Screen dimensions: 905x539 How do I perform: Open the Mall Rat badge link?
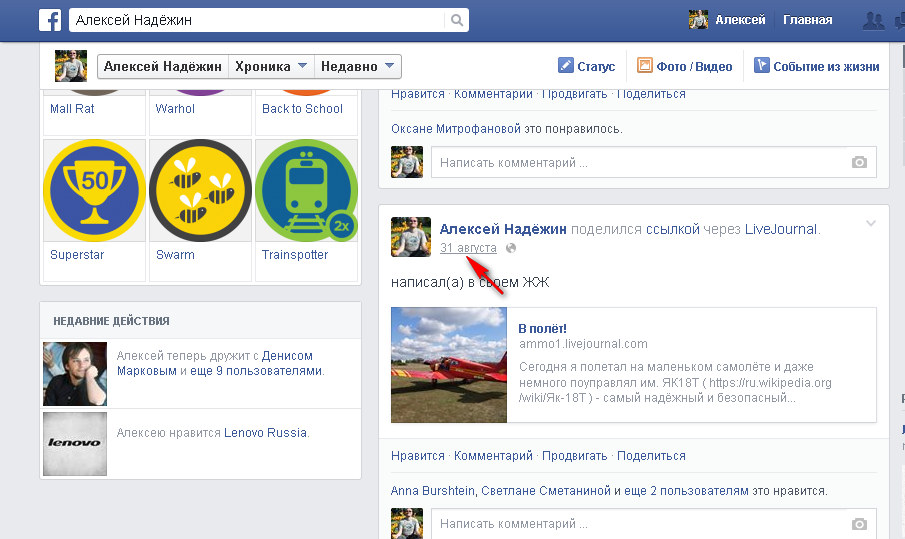click(x=72, y=109)
